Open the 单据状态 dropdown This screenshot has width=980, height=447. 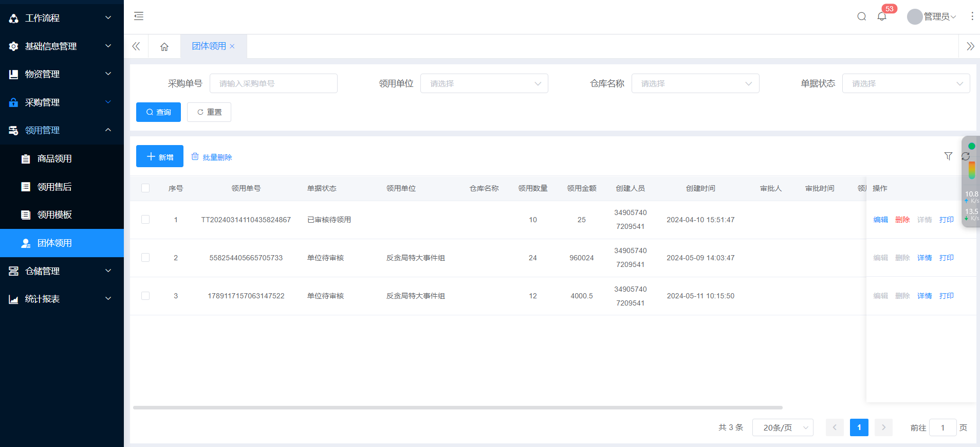[906, 83]
